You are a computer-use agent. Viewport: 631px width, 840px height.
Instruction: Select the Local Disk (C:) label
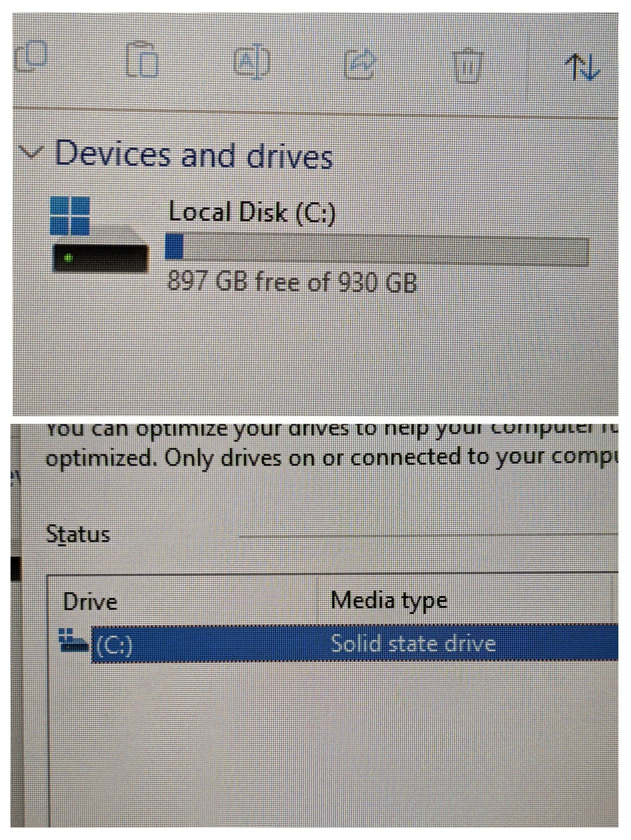pyautogui.click(x=252, y=213)
